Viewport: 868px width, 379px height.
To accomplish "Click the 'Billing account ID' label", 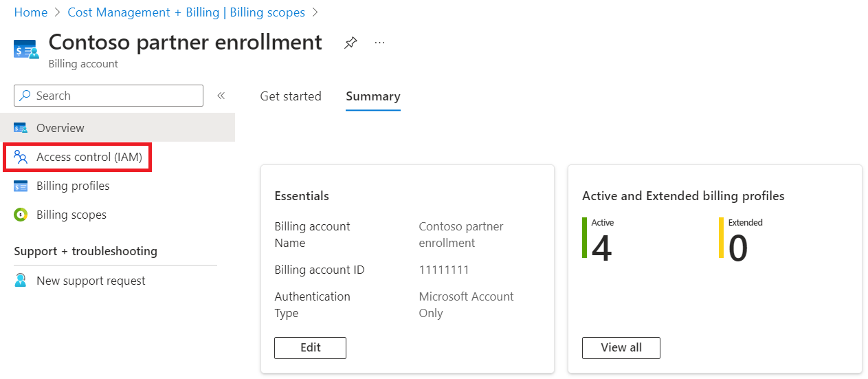I will click(320, 270).
